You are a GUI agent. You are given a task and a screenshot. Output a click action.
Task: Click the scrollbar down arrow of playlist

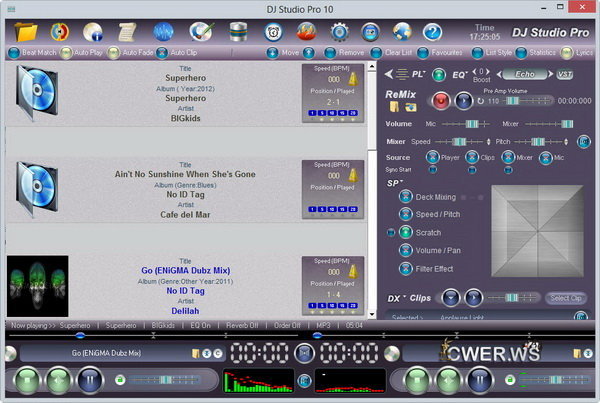point(372,315)
